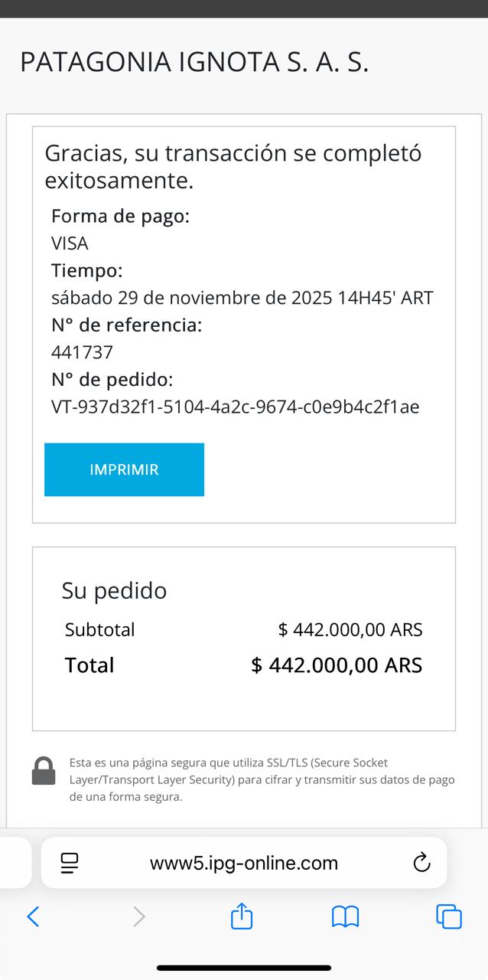The height and width of the screenshot is (980, 488).
Task: Click the blue IMPRIMIR button
Action: click(124, 469)
